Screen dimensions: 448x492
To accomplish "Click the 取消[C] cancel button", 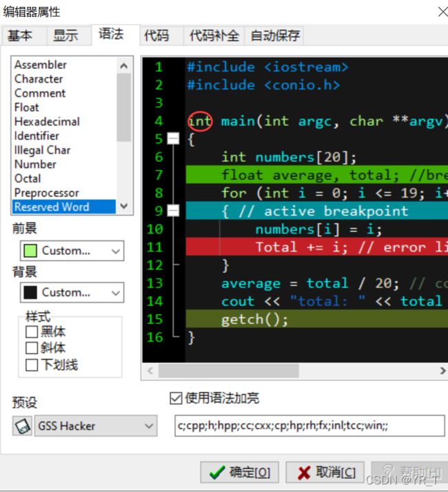I will pyautogui.click(x=325, y=472).
